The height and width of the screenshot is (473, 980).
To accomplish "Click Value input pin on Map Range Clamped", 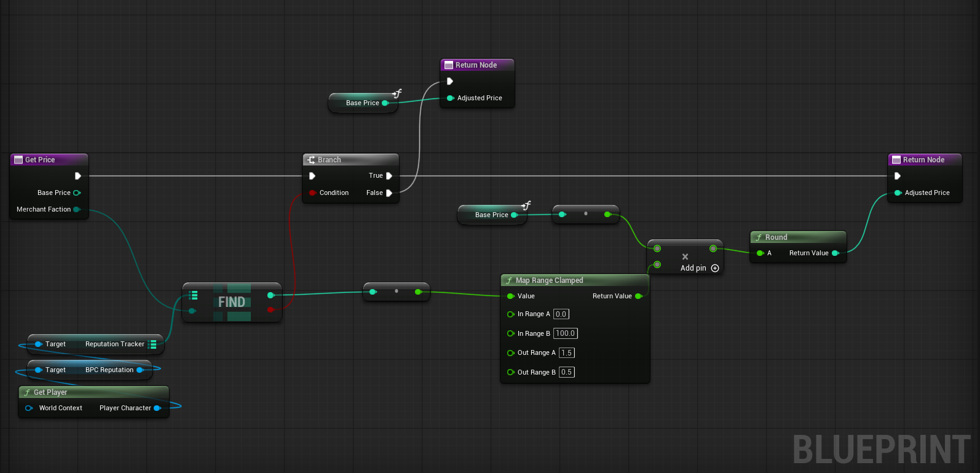I will (510, 296).
